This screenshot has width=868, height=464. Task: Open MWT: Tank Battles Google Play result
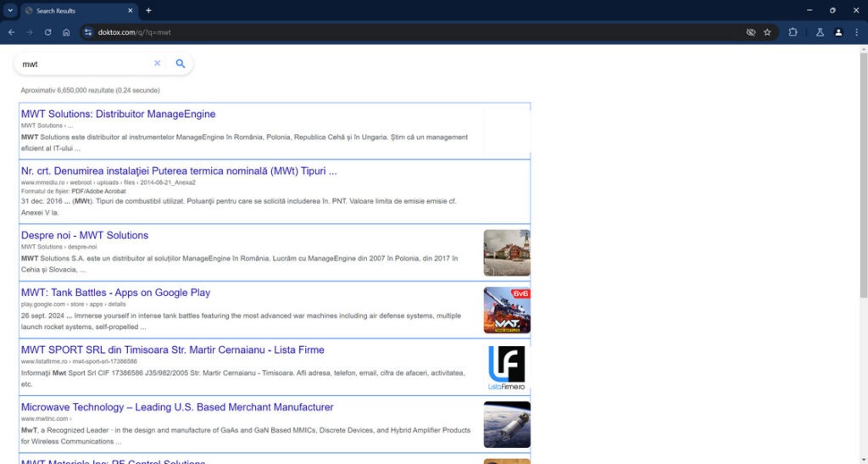(x=115, y=293)
